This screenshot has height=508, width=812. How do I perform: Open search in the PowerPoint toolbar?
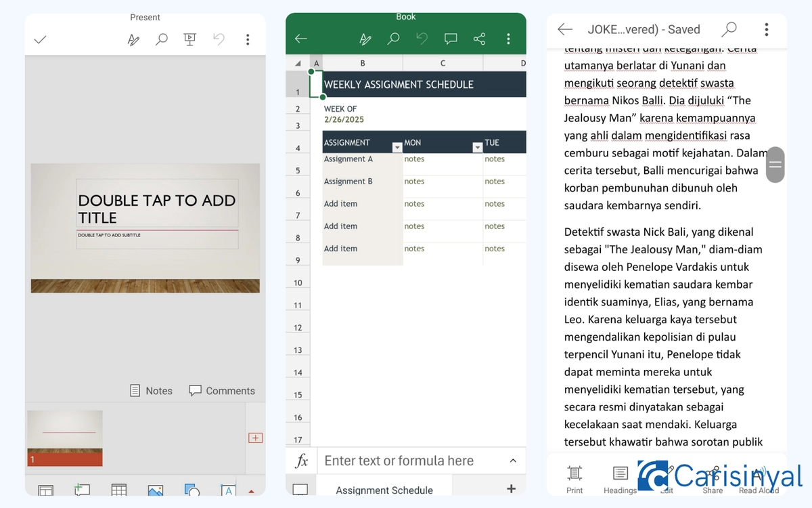[x=162, y=39]
